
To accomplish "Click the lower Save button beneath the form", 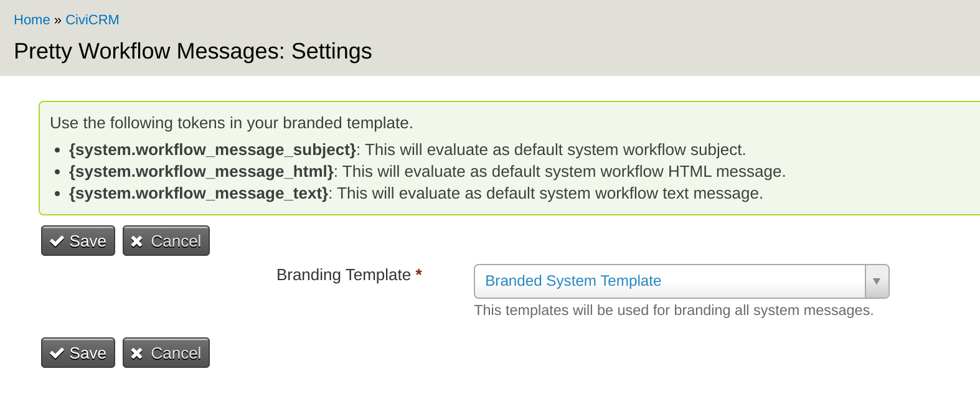I will [x=78, y=353].
